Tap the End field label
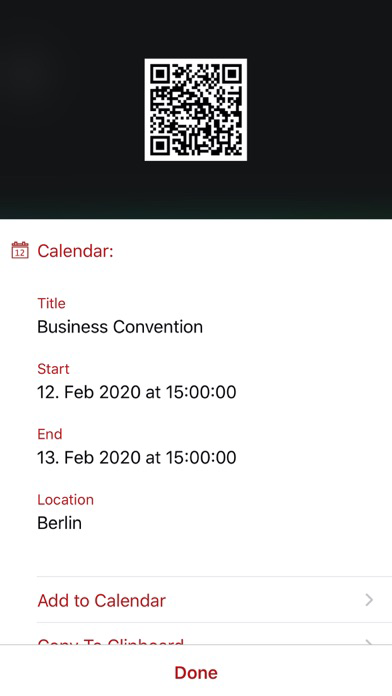This screenshot has width=392, height=696. pos(50,434)
